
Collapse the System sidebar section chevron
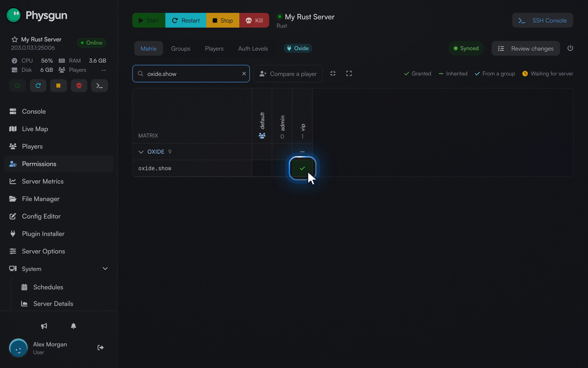(x=105, y=268)
